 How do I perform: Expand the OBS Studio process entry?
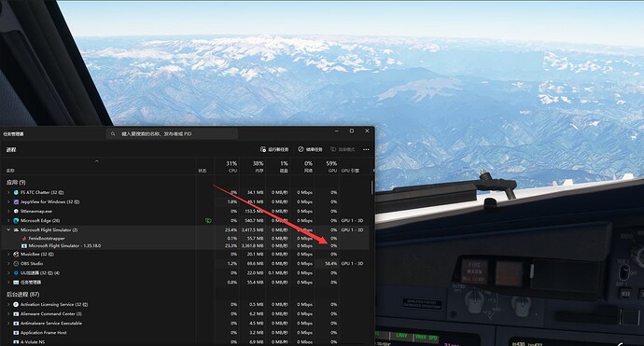8,264
